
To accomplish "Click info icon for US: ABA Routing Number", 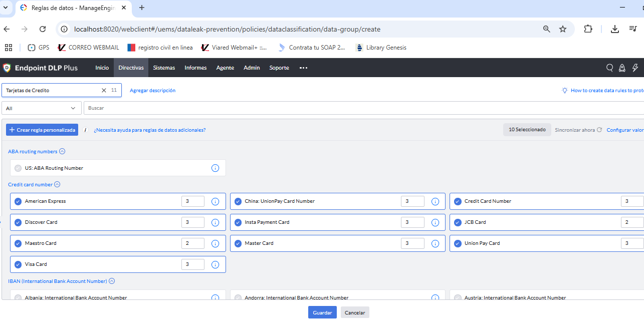I will (216, 168).
